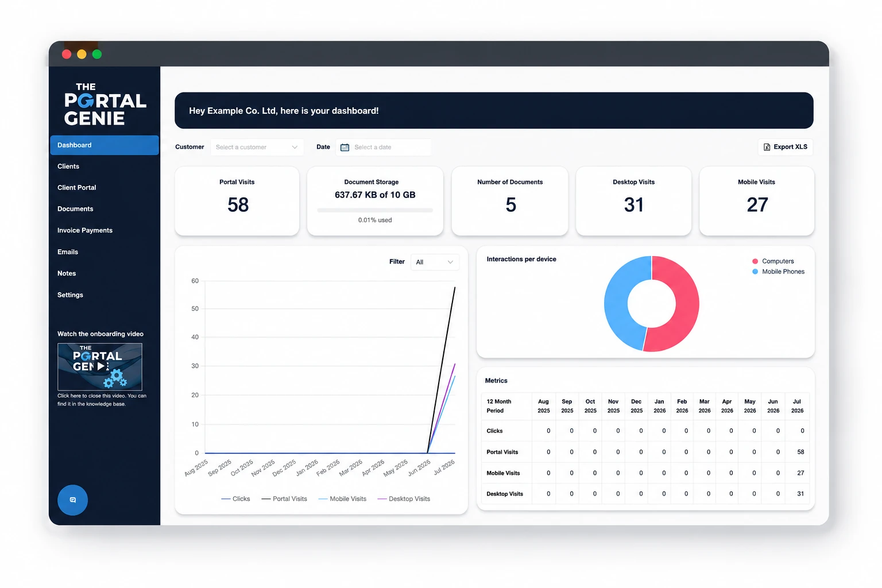Click the Clicks row label in Metrics

click(x=494, y=431)
